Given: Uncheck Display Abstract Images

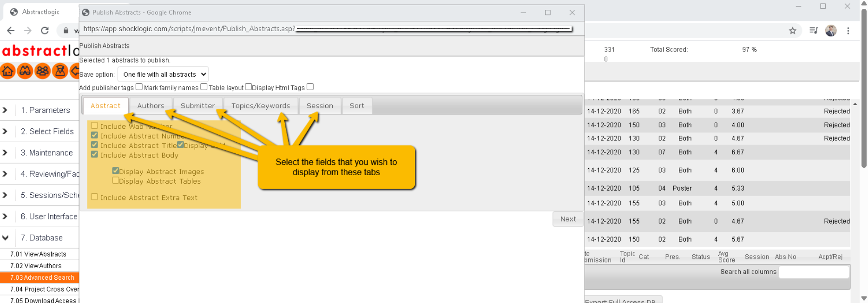Looking at the screenshot, I should [x=115, y=171].
